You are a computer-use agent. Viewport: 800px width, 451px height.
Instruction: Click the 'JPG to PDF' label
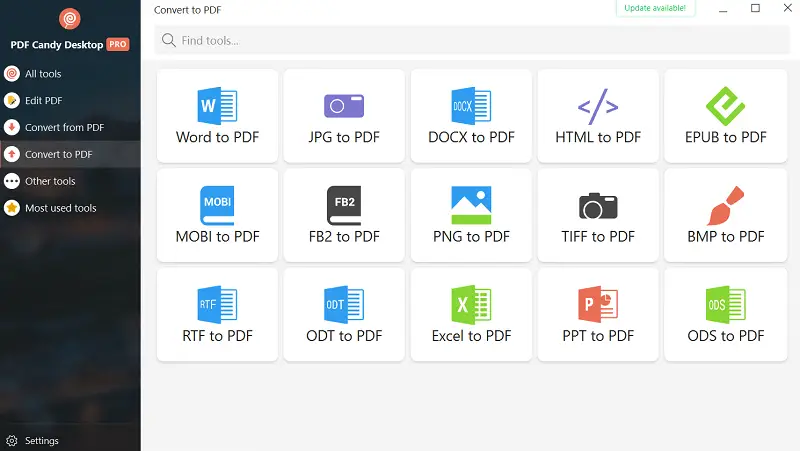(344, 137)
